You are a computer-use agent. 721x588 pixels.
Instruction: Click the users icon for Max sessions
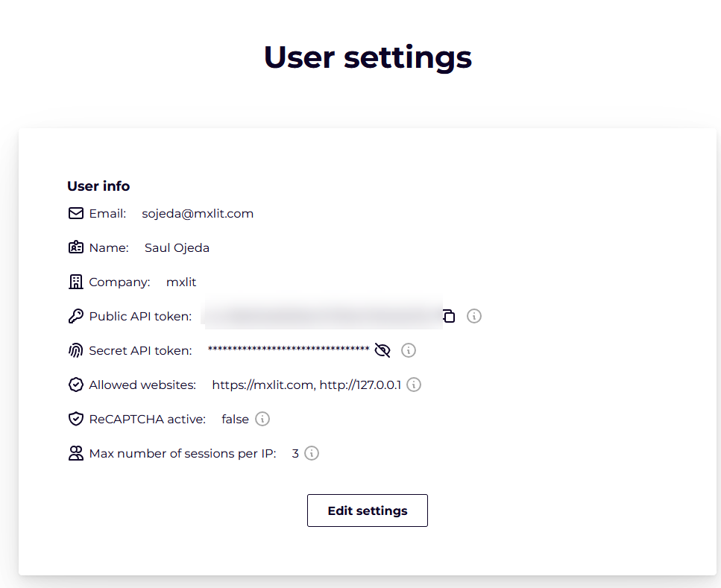75,453
